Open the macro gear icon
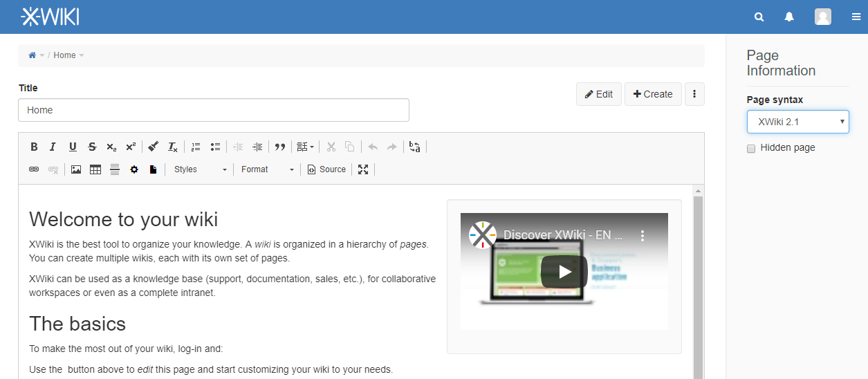 134,169
